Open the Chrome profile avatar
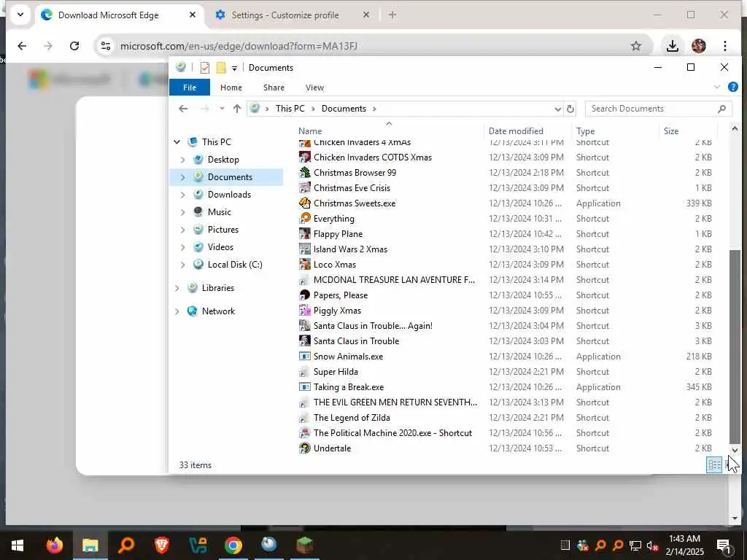This screenshot has height=560, width=747. [x=698, y=46]
